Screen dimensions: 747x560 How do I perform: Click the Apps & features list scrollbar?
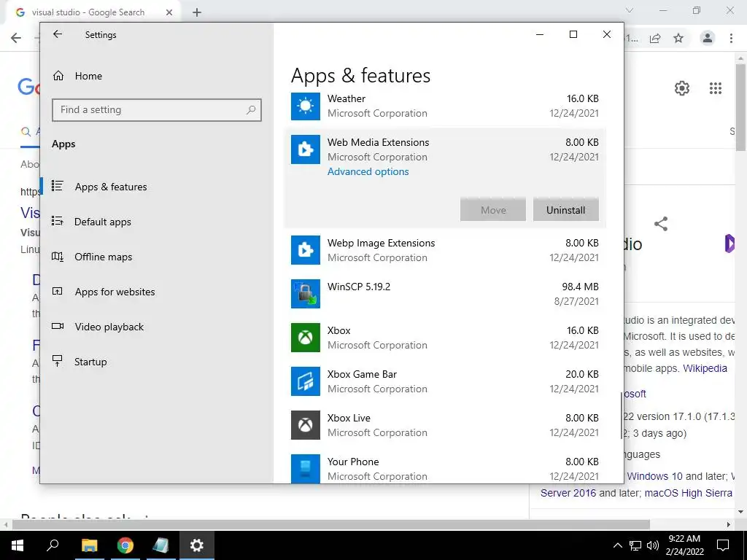click(x=622, y=415)
